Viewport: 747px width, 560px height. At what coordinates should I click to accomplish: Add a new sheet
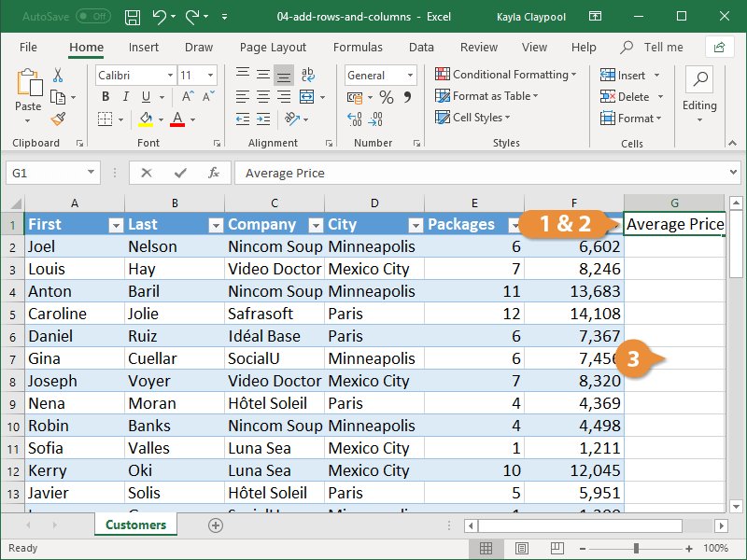216,525
